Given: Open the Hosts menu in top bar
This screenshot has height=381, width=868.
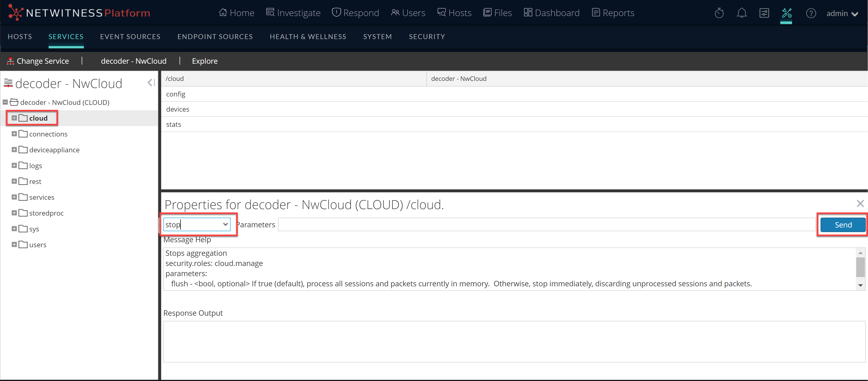Looking at the screenshot, I should [x=454, y=13].
